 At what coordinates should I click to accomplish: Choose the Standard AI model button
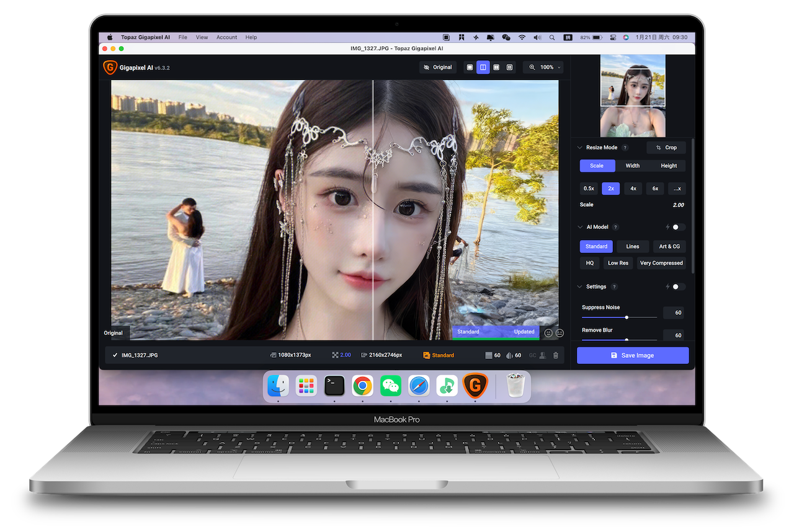pyautogui.click(x=597, y=246)
